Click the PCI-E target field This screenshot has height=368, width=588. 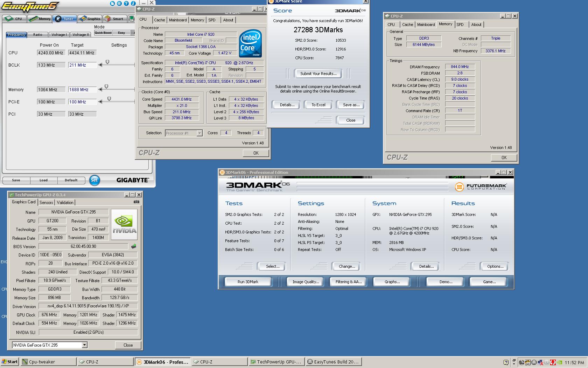pyautogui.click(x=82, y=102)
